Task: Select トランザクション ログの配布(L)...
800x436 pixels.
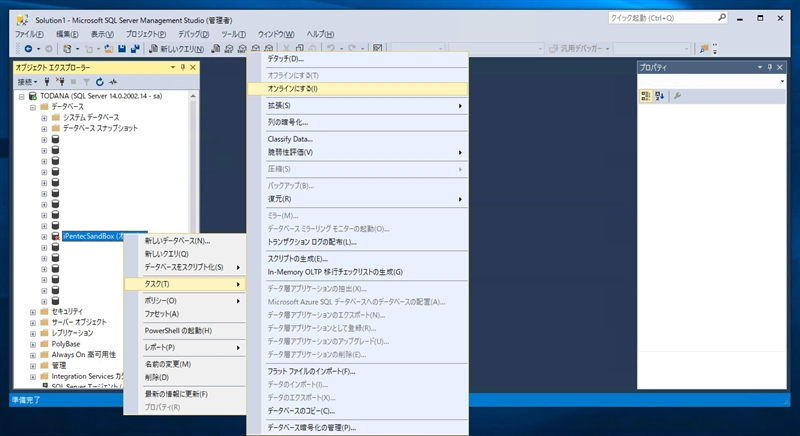Action: click(x=357, y=242)
